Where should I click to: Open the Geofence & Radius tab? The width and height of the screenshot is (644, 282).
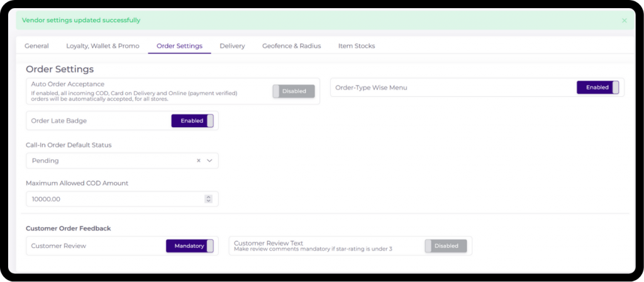[x=291, y=46]
